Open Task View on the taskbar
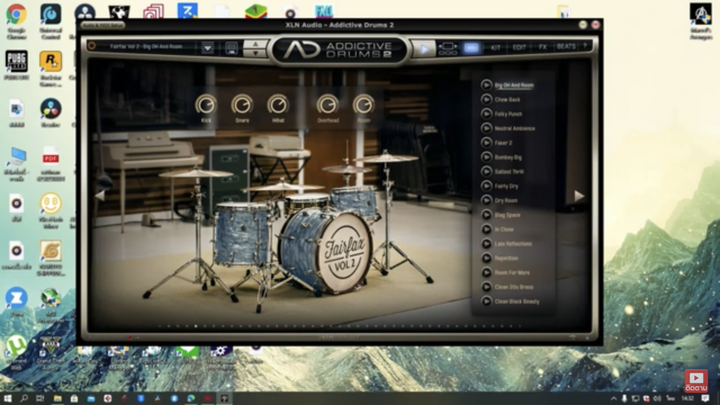 click(40, 399)
